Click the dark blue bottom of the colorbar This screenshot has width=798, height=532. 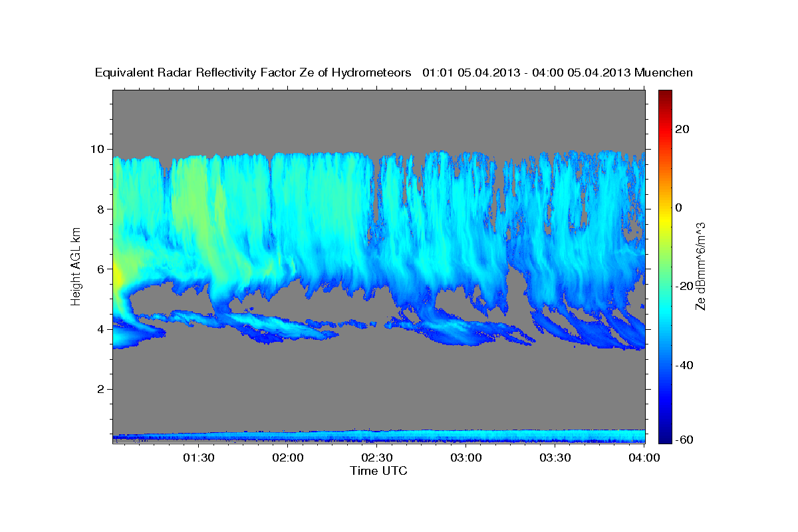coord(665,436)
